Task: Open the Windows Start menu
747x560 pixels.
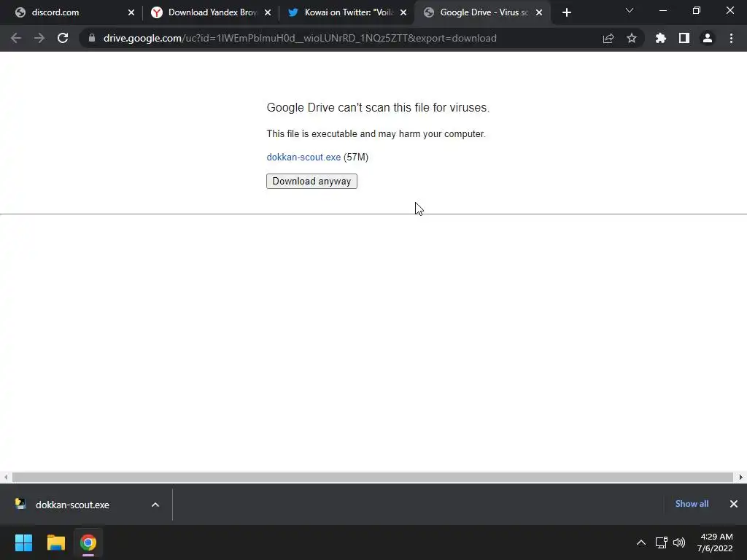Action: coord(23,542)
